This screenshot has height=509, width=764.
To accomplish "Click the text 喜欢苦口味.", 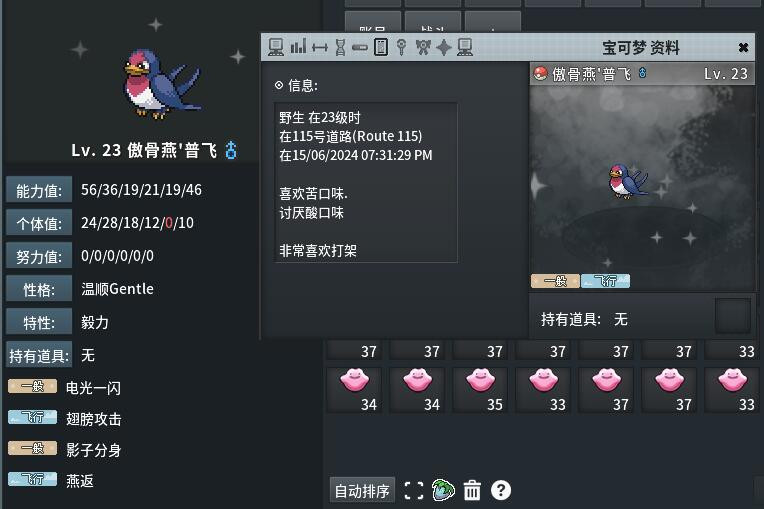I will (x=313, y=193).
